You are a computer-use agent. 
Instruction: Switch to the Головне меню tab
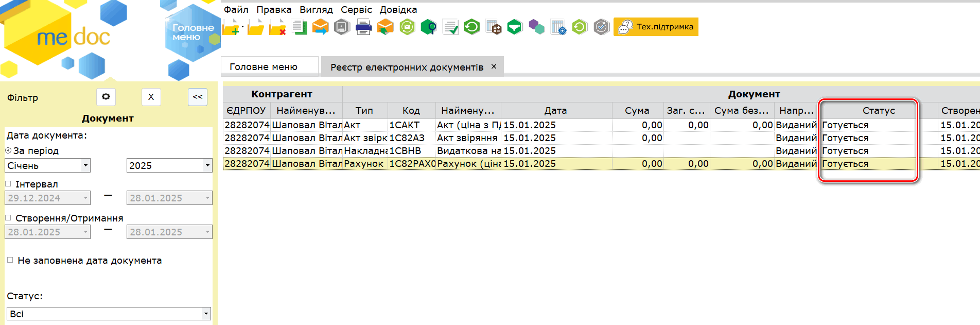pos(264,67)
